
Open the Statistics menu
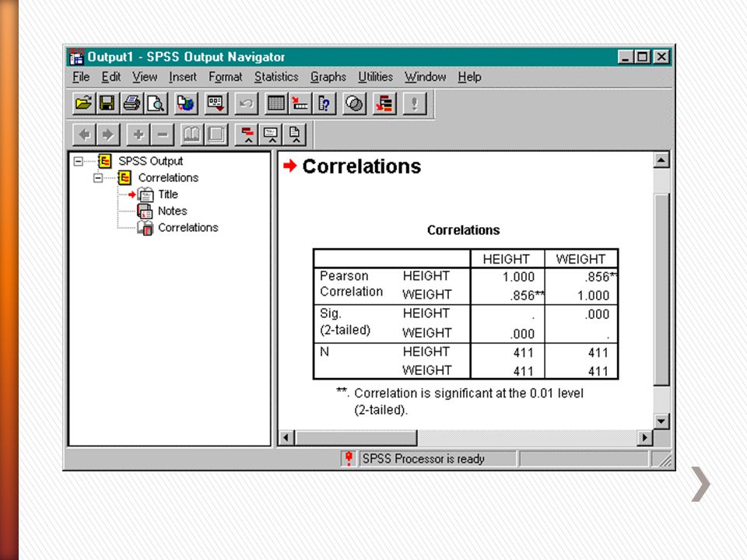coord(276,77)
